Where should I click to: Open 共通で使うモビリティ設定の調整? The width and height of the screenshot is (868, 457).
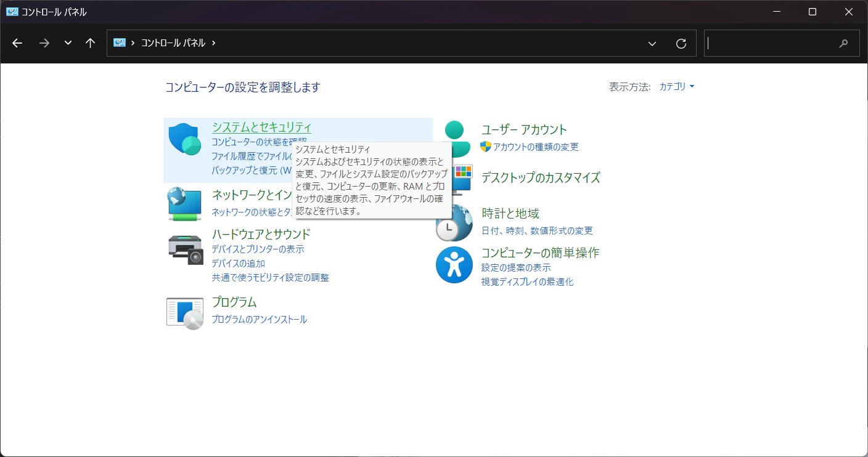coord(271,278)
